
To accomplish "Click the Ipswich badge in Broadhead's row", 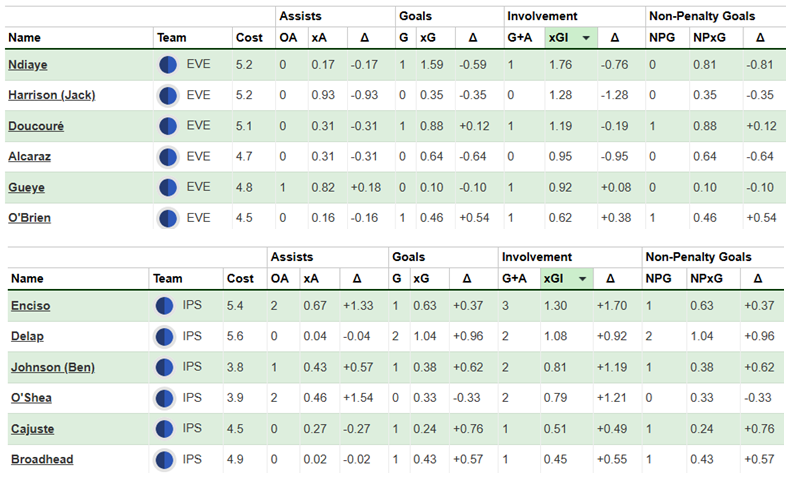I will 165,460.
